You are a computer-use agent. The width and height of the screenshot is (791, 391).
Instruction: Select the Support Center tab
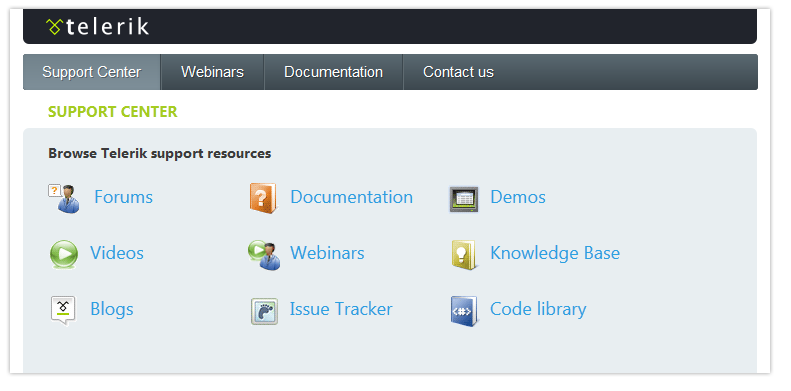(92, 72)
